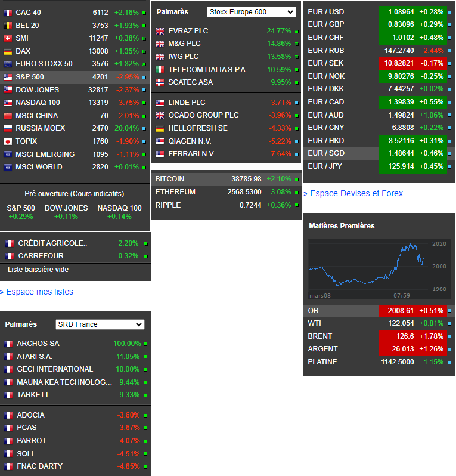Image resolution: width=456 pixels, height=476 pixels.
Task: Select the RIPPLE crypto row
Action: click(226, 205)
